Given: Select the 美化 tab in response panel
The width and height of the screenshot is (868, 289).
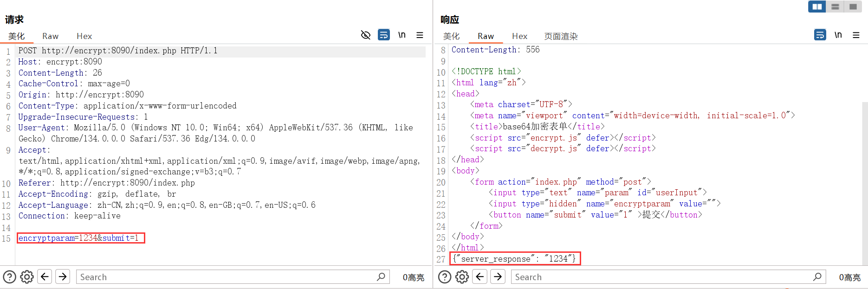Looking at the screenshot, I should 451,36.
